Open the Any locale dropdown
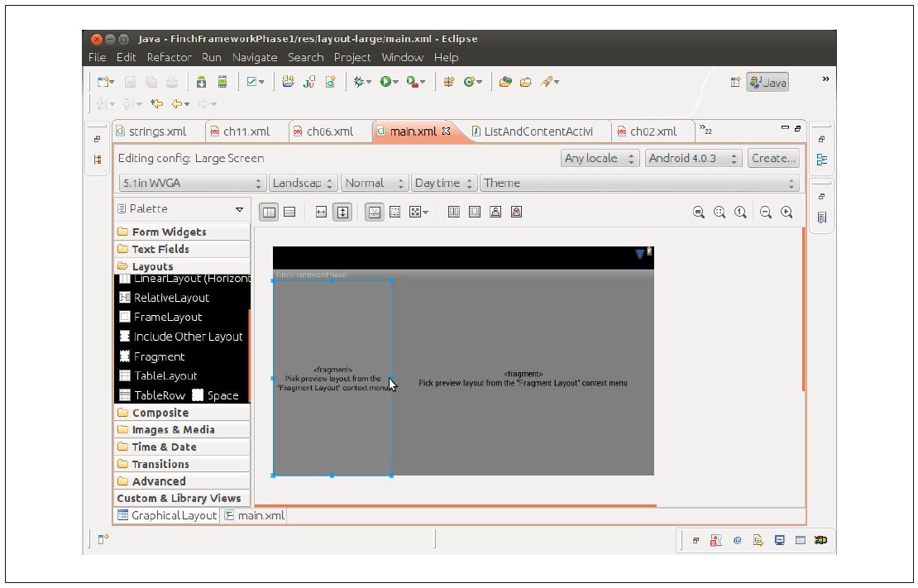Viewport: 918px width, 588px height. (599, 159)
